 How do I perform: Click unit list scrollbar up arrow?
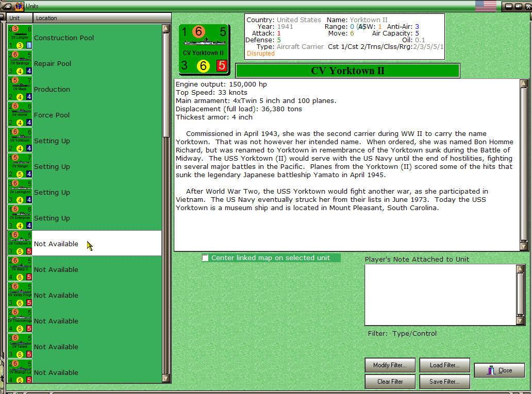166,28
